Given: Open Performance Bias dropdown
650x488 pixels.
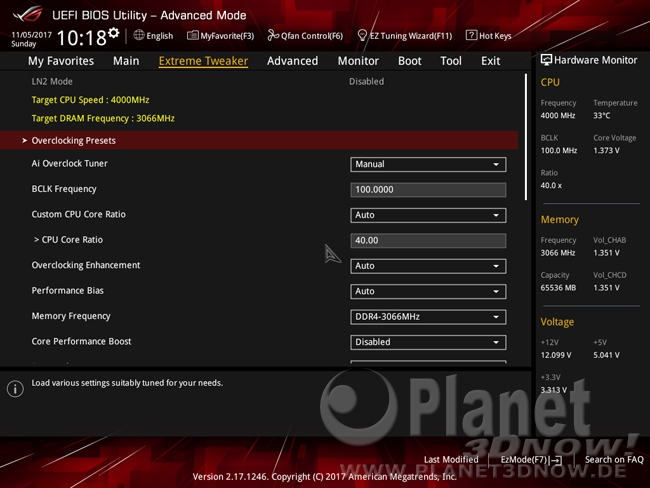Looking at the screenshot, I should (428, 291).
